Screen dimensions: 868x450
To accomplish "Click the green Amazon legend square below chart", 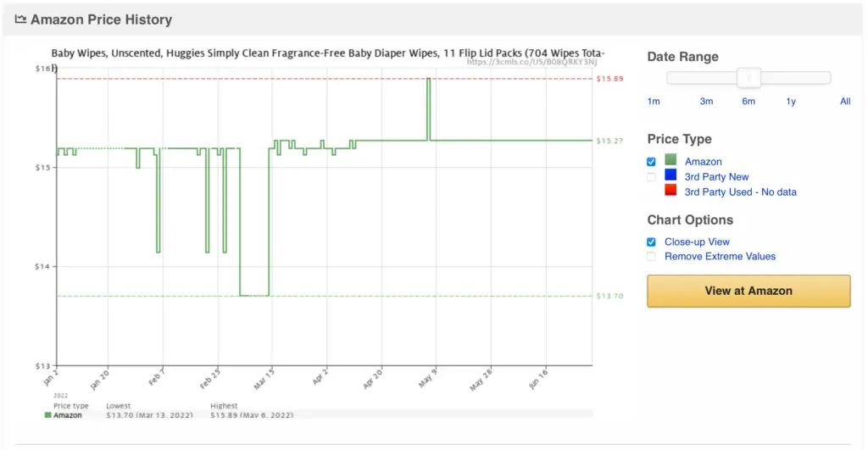I will point(48,415).
